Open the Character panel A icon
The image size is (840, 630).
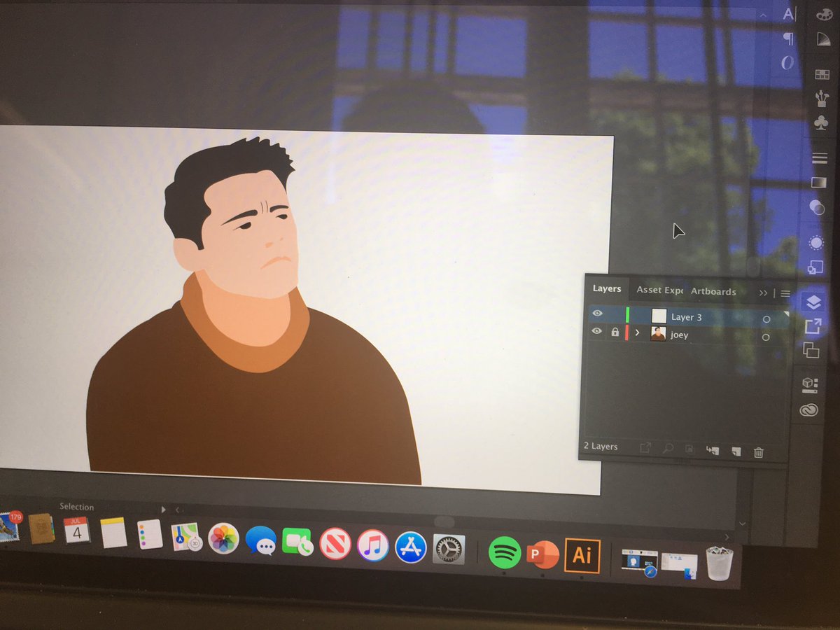[x=789, y=13]
